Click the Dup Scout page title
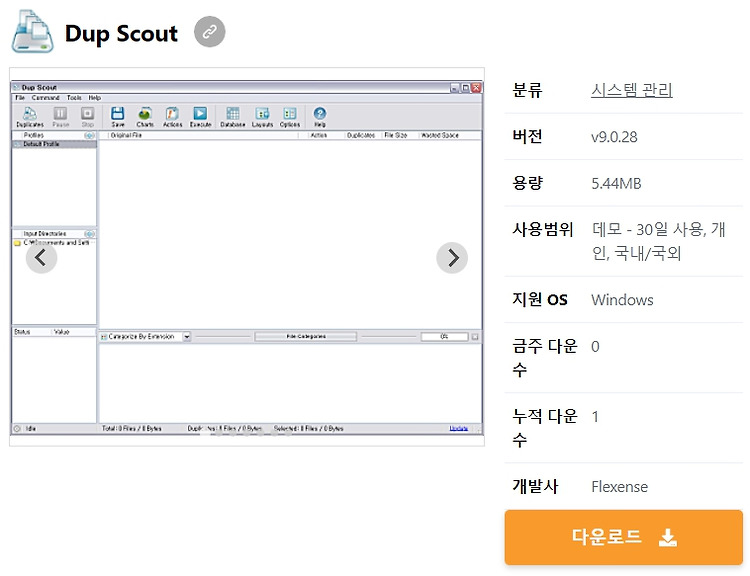Screen dimensions: 750x576 coord(121,33)
